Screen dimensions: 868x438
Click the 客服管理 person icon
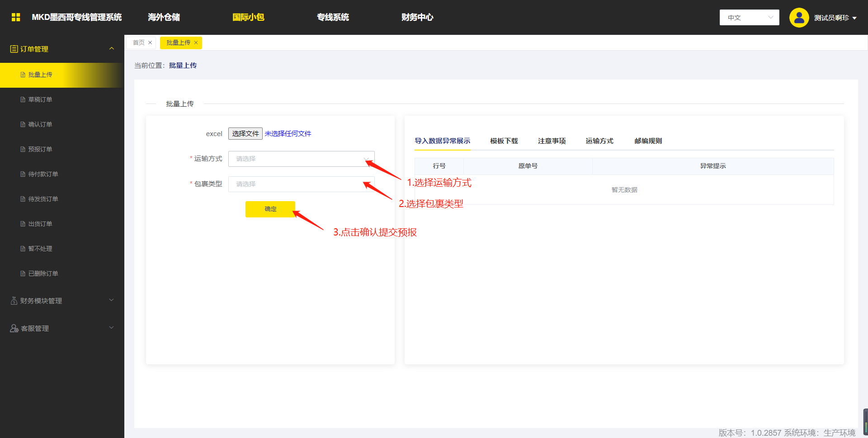14,328
